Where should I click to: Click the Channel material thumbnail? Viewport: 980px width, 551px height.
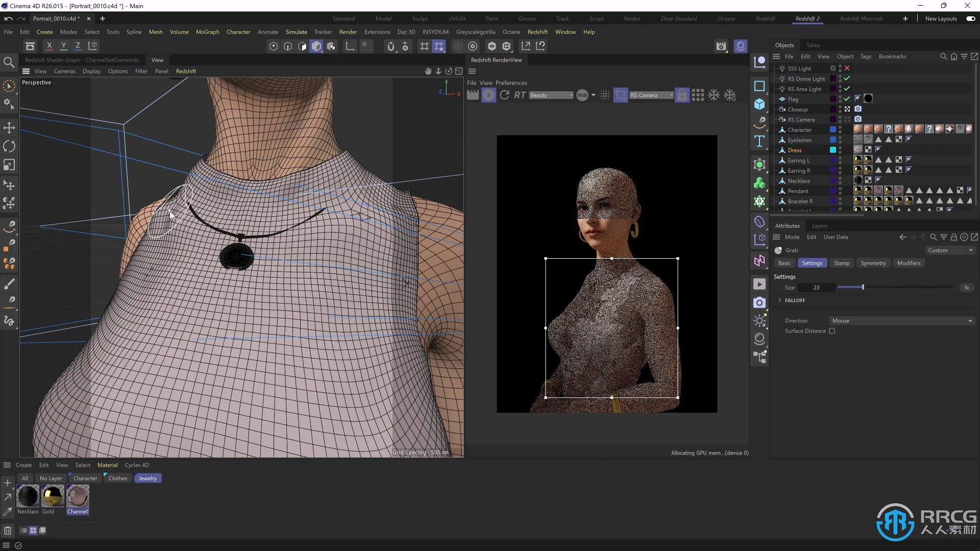(77, 496)
